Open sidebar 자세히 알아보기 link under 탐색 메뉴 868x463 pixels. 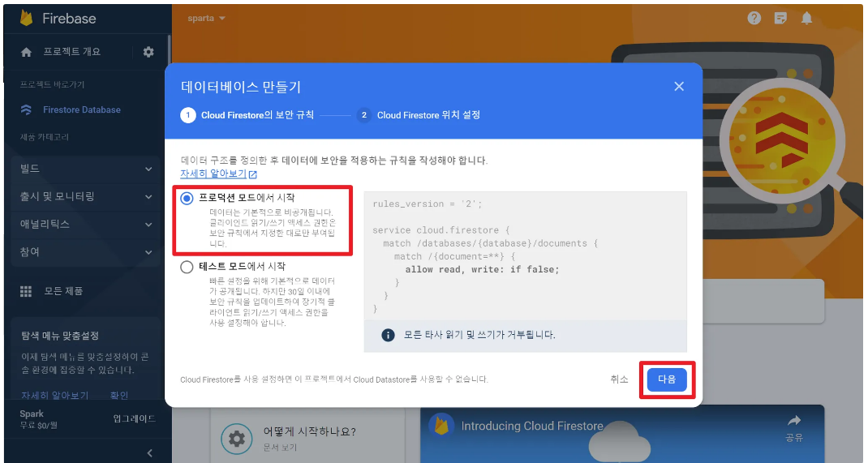55,395
